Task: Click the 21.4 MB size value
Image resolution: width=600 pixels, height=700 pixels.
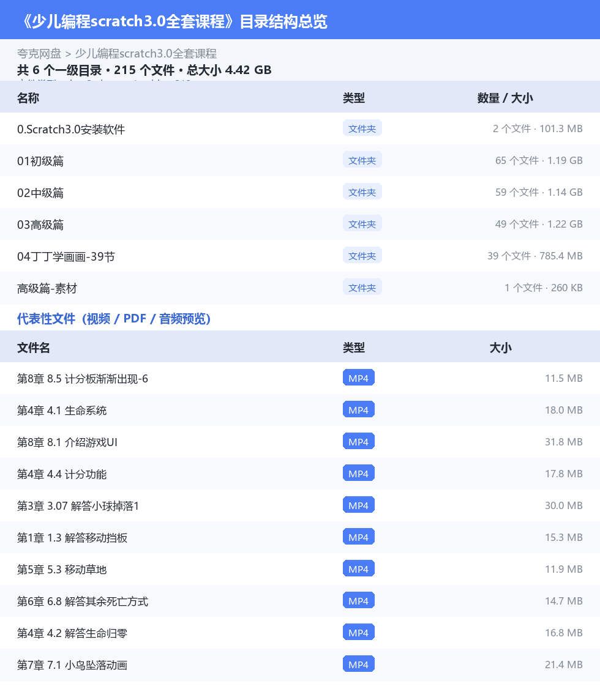Action: tap(564, 665)
